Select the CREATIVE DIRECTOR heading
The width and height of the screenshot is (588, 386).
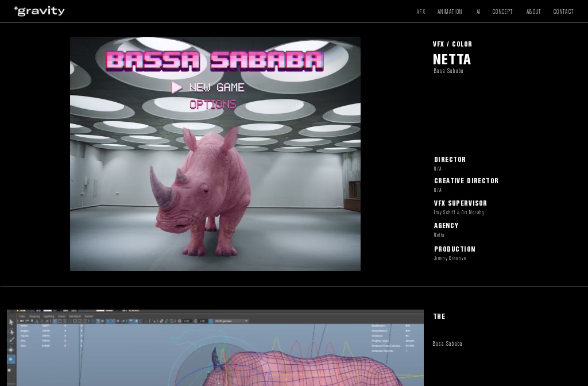point(466,181)
